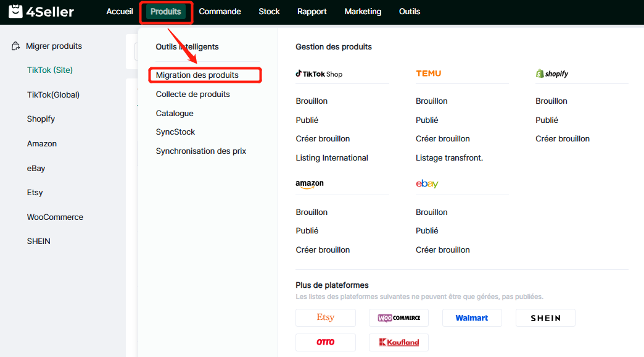This screenshot has height=357, width=644.
Task: Click Synchronisation des prix
Action: pos(201,151)
